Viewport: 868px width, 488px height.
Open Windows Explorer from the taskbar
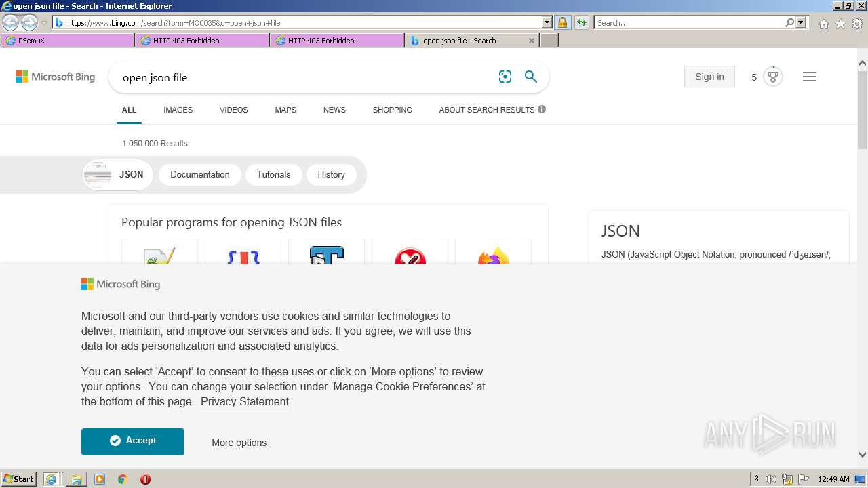(x=77, y=479)
